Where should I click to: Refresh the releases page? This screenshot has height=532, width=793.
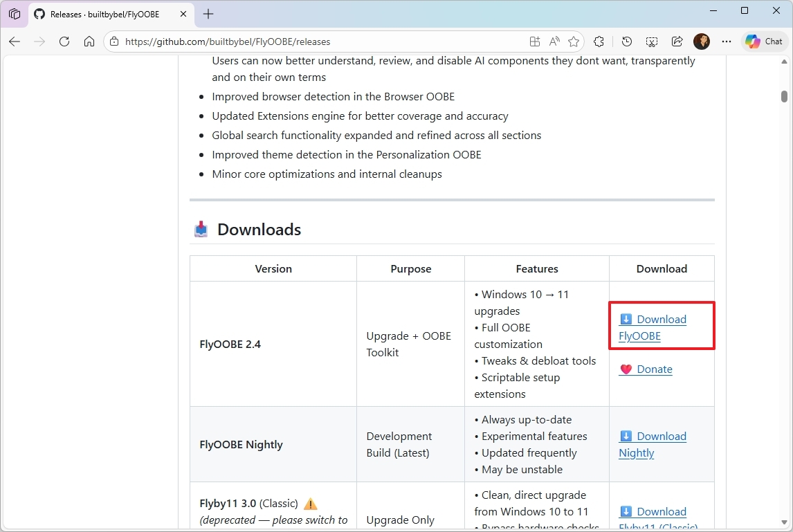tap(64, 42)
